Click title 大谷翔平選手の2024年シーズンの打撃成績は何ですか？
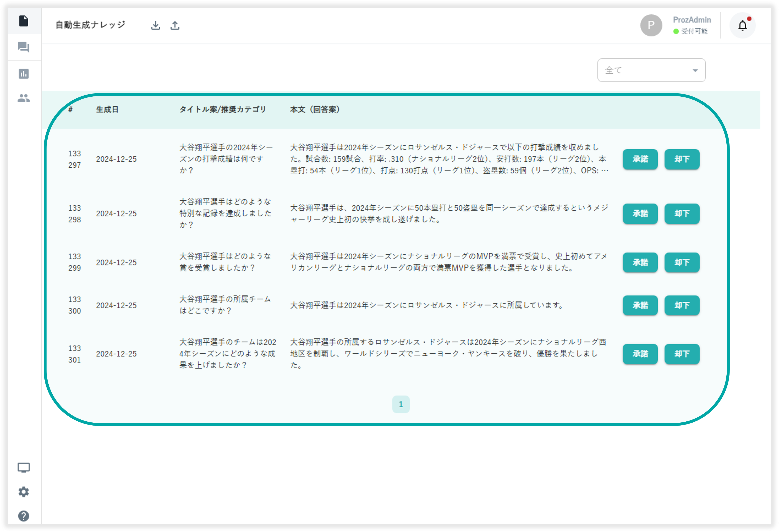 click(x=226, y=159)
